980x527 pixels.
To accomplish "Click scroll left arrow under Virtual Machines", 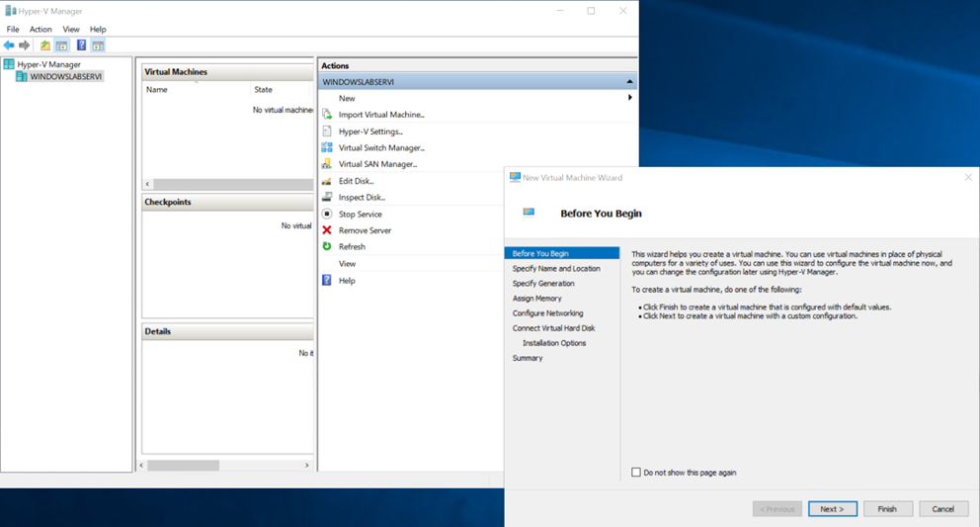I will [147, 184].
